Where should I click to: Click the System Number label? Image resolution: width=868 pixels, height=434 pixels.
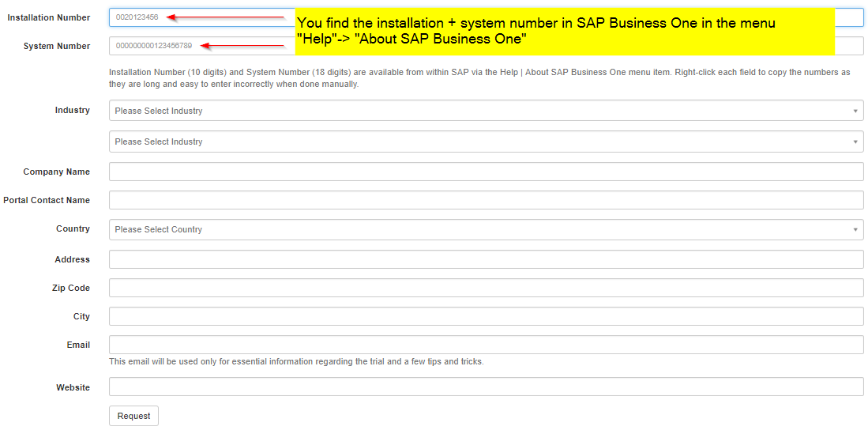coord(56,46)
